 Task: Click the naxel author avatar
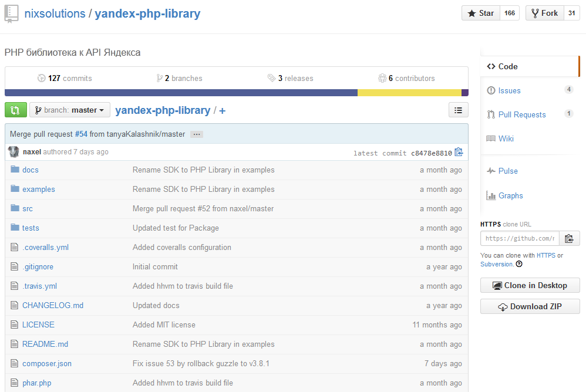click(x=14, y=152)
